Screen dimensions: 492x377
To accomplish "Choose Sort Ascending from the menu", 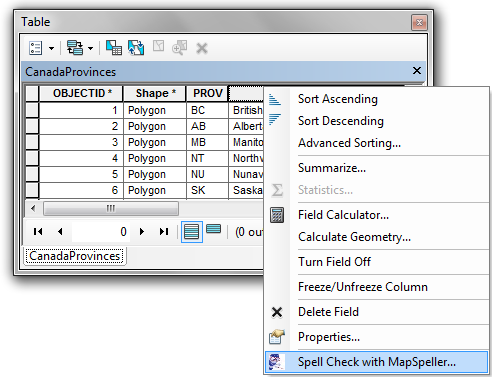I will click(x=338, y=99).
